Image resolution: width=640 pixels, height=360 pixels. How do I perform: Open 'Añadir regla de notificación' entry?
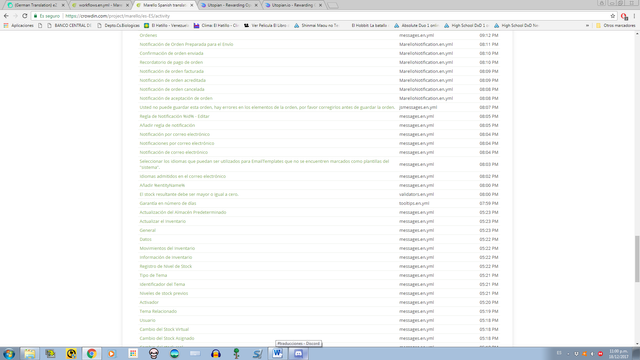(167, 125)
